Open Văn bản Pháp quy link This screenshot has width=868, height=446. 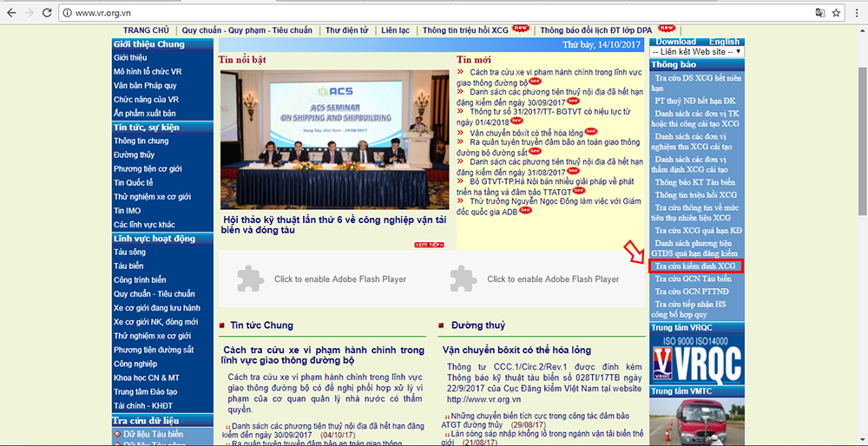(145, 86)
